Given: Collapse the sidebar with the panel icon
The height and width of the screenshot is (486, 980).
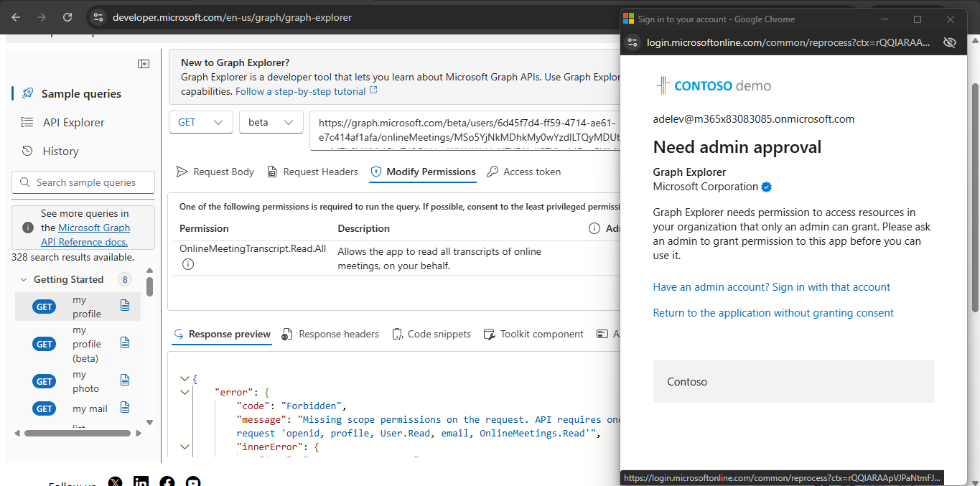Looking at the screenshot, I should (x=144, y=64).
